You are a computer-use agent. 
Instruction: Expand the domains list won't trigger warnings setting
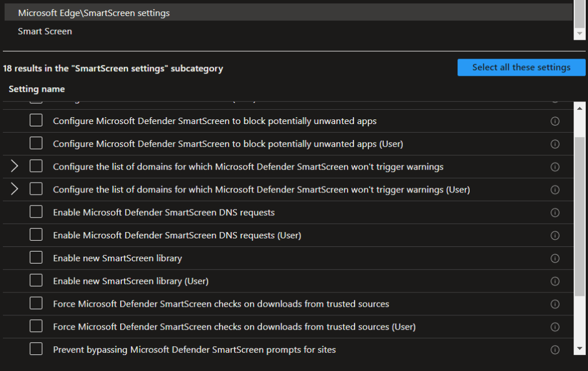(x=15, y=167)
